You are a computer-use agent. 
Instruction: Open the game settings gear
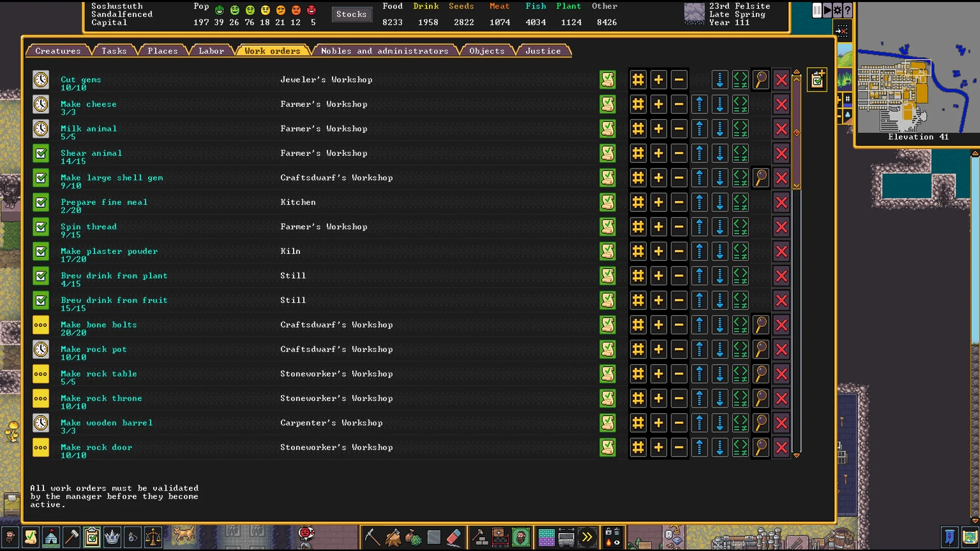tap(838, 10)
